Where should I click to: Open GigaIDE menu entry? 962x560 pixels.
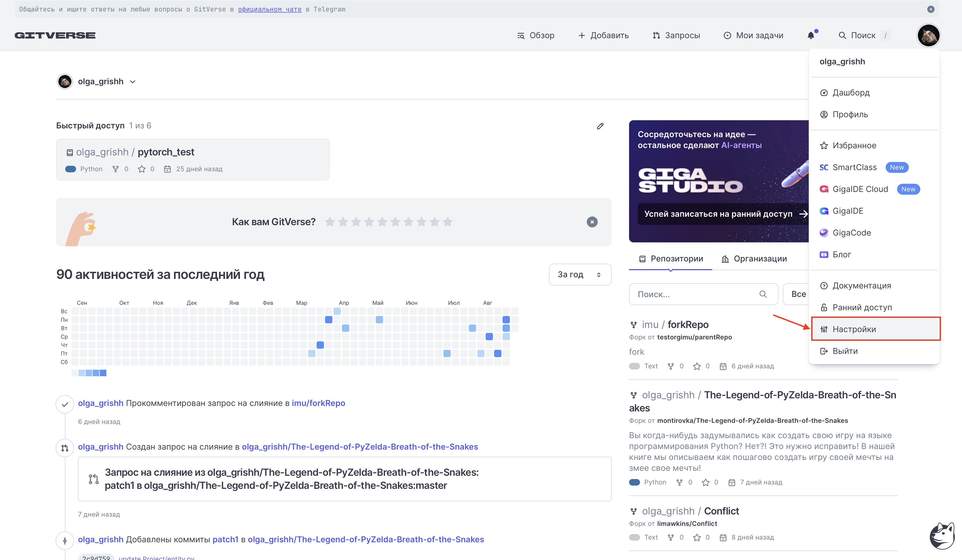click(x=874, y=211)
